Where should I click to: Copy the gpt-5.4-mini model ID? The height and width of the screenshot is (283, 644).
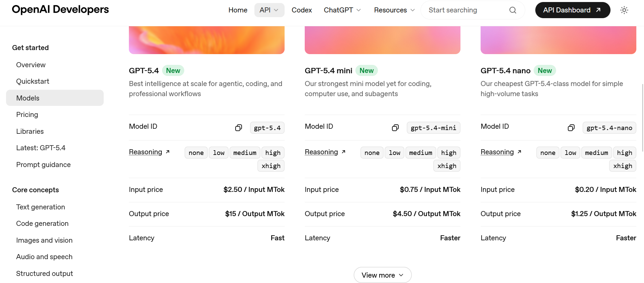point(395,128)
